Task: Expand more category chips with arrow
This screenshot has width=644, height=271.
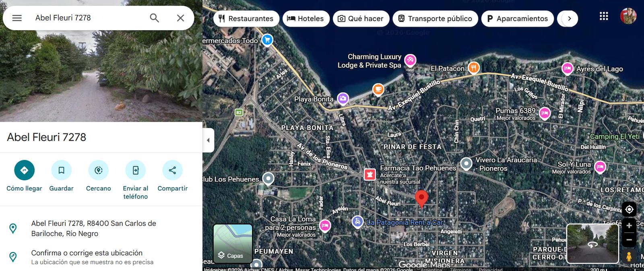Action: point(569,19)
